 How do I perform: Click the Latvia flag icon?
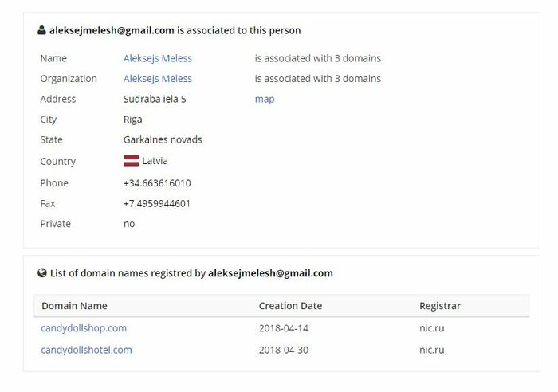(131, 161)
